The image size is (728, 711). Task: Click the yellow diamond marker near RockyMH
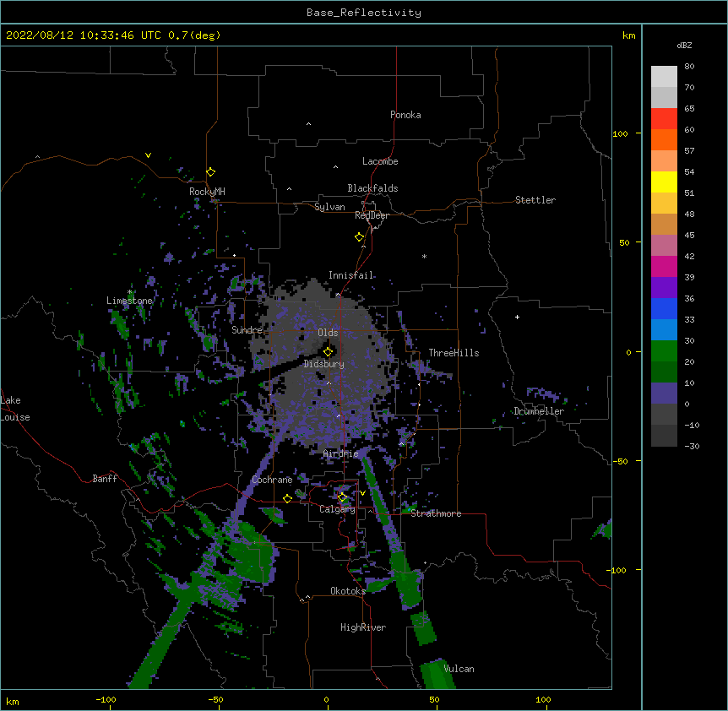pos(211,172)
